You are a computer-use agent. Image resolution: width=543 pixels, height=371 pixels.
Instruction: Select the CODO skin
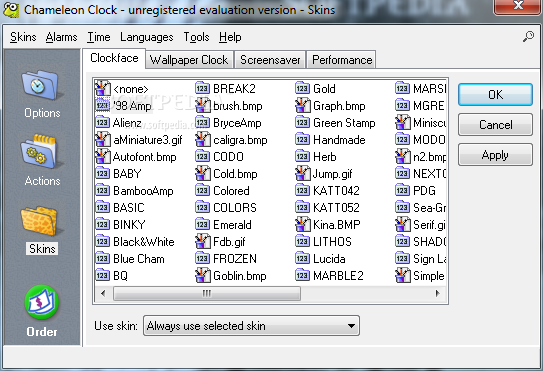(228, 157)
